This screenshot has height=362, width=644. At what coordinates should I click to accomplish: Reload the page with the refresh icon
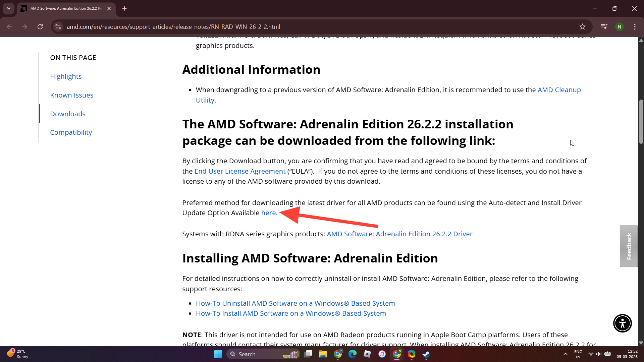coord(40,27)
